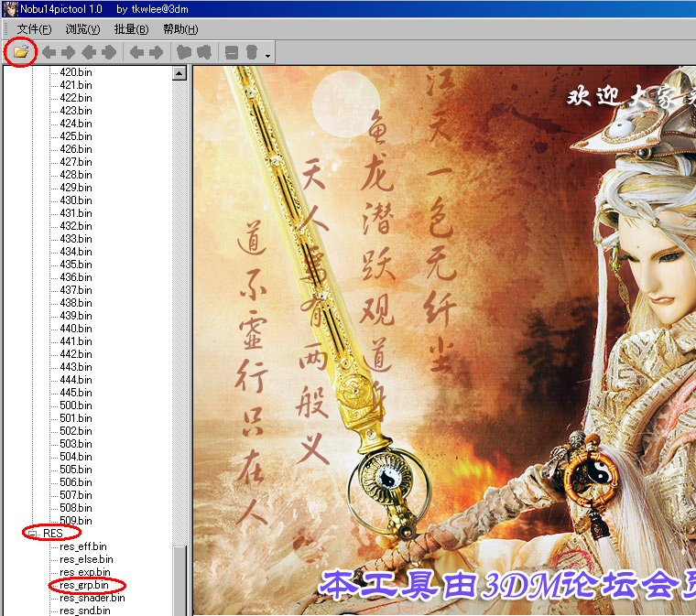The height and width of the screenshot is (616, 696).
Task: Select 428.bin in the file tree
Action: click(76, 175)
